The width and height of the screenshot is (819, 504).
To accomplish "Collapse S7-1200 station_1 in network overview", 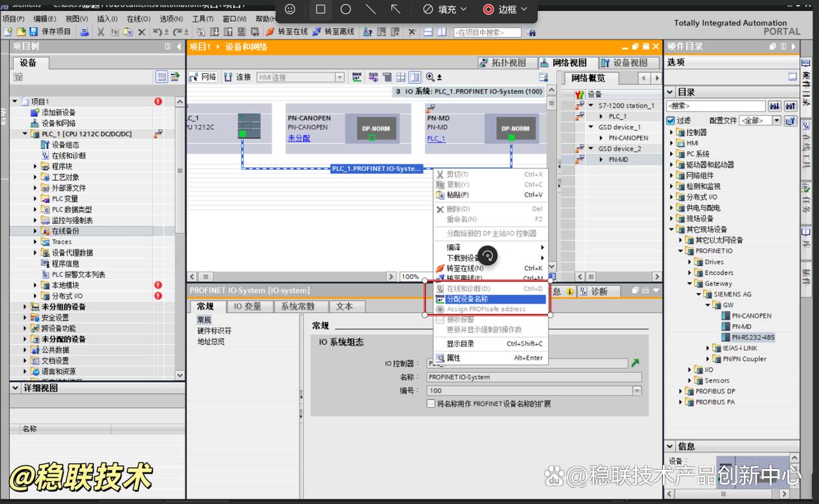I will coord(591,105).
